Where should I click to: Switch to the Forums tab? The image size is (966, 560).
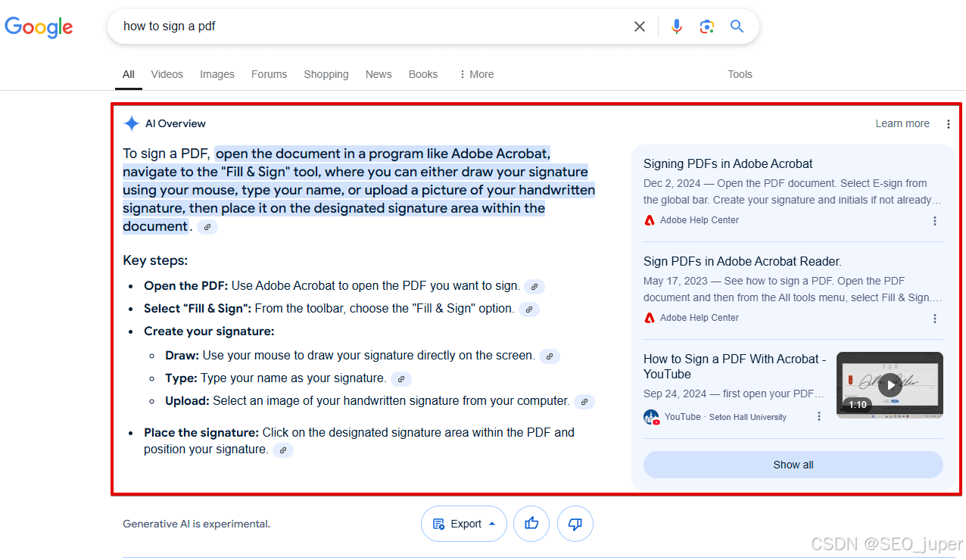coord(270,74)
